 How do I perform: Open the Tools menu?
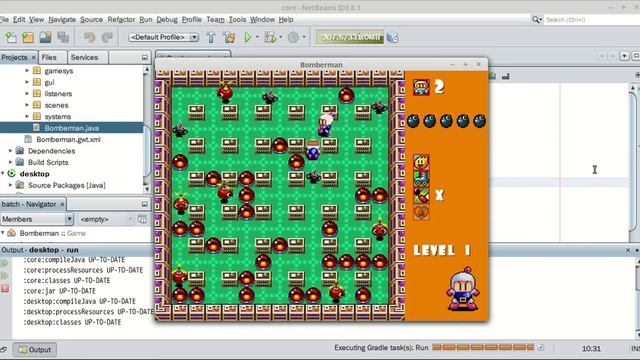click(237, 20)
